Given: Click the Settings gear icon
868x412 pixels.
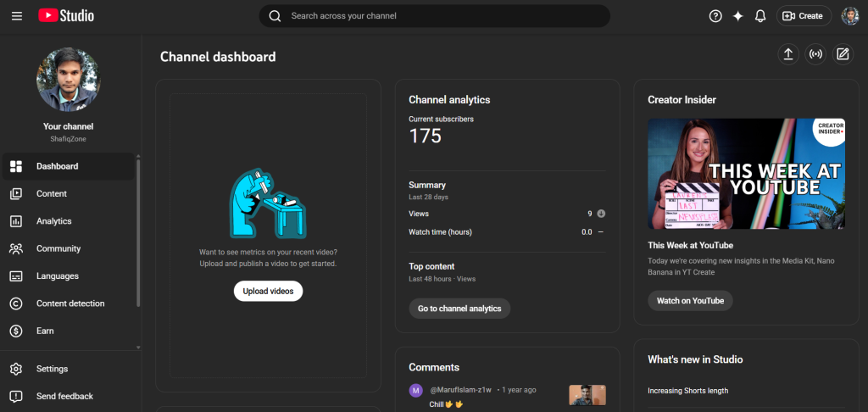Looking at the screenshot, I should click(x=16, y=369).
